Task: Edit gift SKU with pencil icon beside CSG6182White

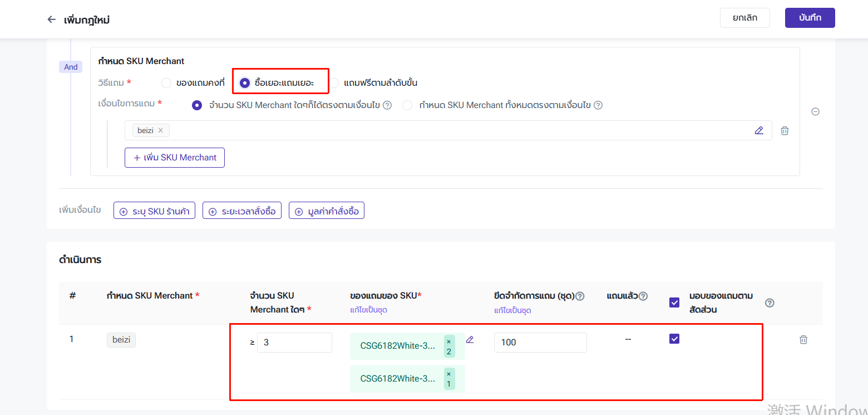Action: 470,340
